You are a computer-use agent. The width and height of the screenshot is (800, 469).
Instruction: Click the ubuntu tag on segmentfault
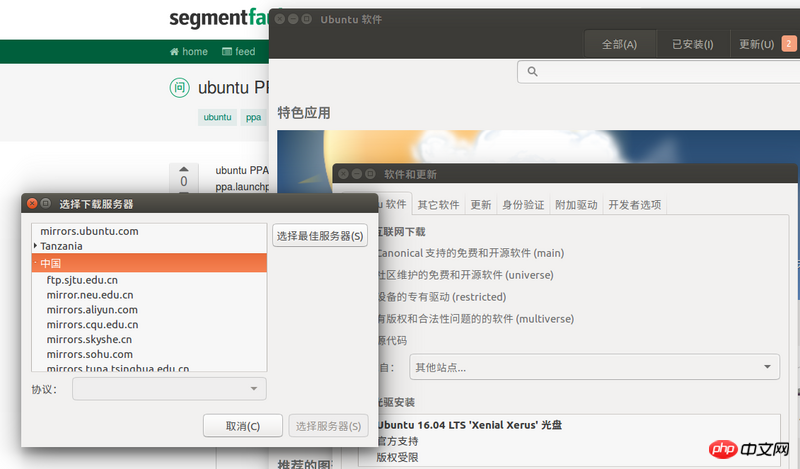(217, 117)
